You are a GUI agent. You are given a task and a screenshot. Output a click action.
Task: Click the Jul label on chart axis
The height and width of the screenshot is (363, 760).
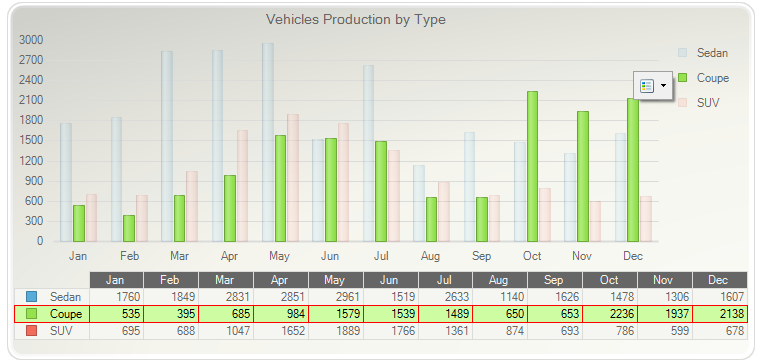pos(381,256)
